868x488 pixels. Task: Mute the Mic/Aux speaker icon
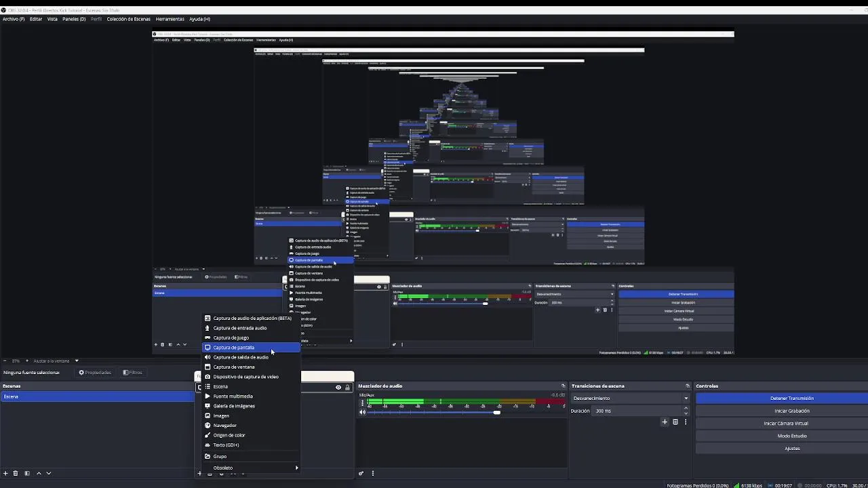(362, 411)
